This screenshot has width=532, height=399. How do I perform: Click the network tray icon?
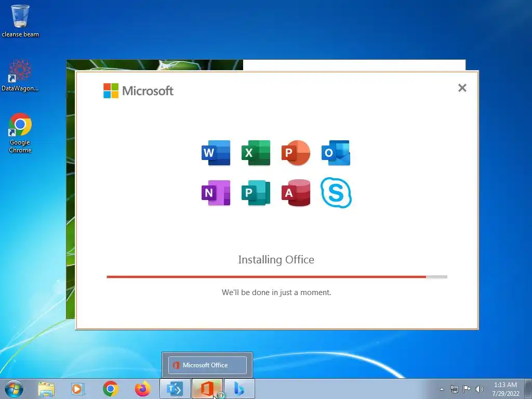coord(454,389)
